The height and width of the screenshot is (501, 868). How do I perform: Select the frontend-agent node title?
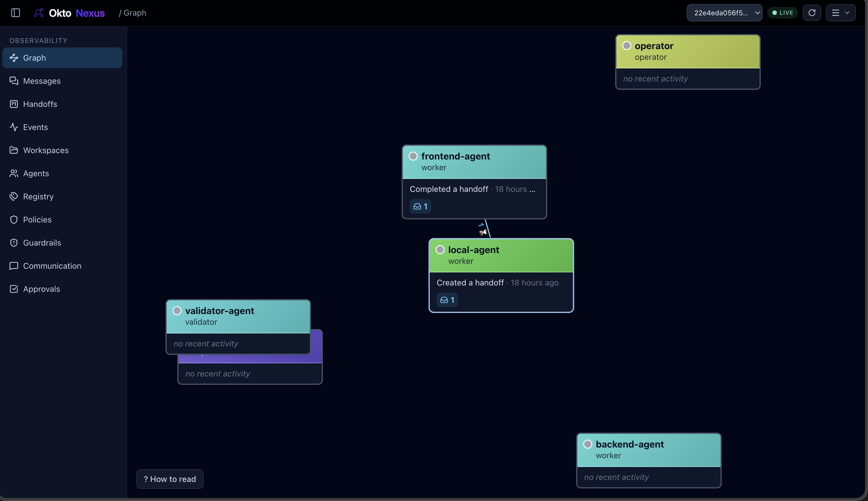pos(455,156)
